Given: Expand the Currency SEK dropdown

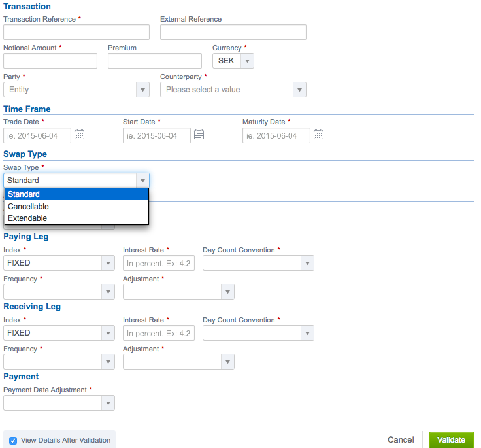Looking at the screenshot, I should point(233,61).
